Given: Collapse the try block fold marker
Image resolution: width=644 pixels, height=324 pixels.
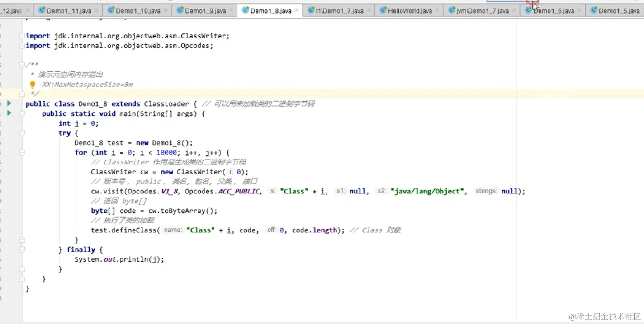Looking at the screenshot, I should tap(22, 133).
